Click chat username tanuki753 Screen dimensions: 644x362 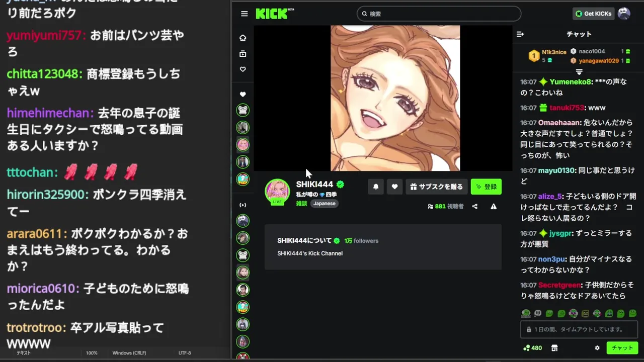pos(567,108)
